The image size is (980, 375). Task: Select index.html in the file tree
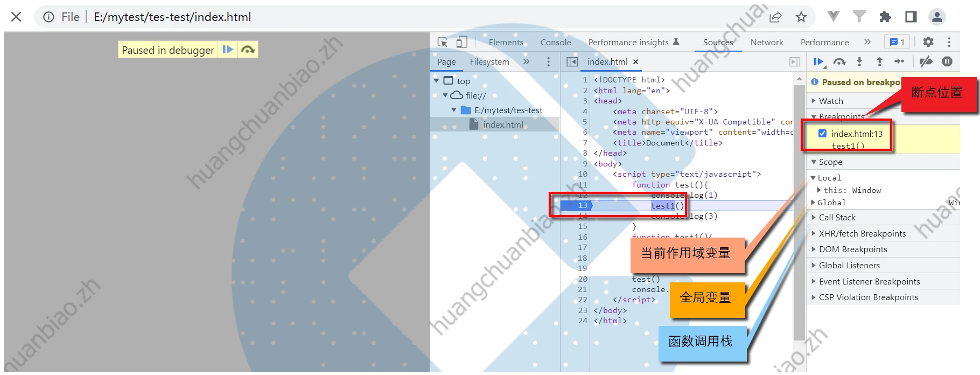[x=503, y=124]
